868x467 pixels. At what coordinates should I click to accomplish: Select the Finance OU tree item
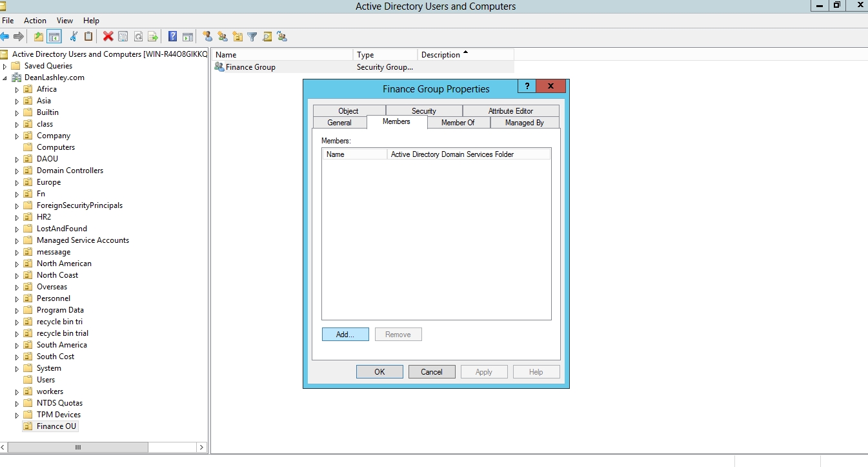tap(56, 426)
